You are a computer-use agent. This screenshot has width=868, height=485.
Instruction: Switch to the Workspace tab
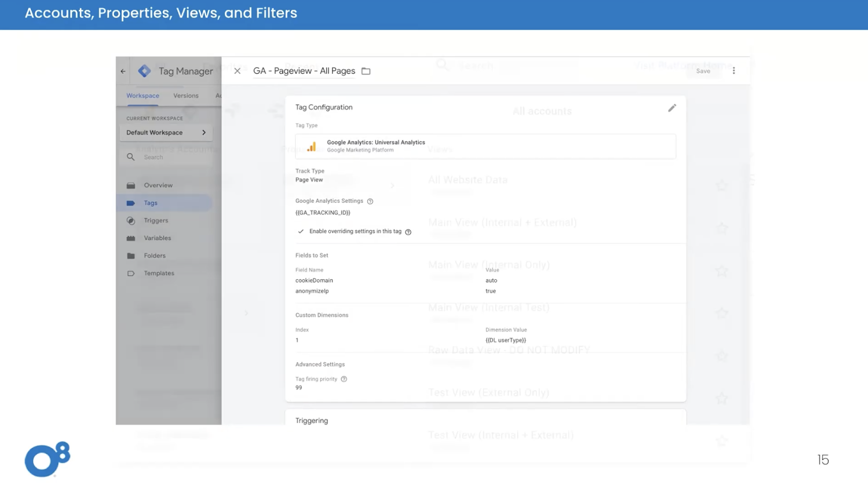point(143,95)
